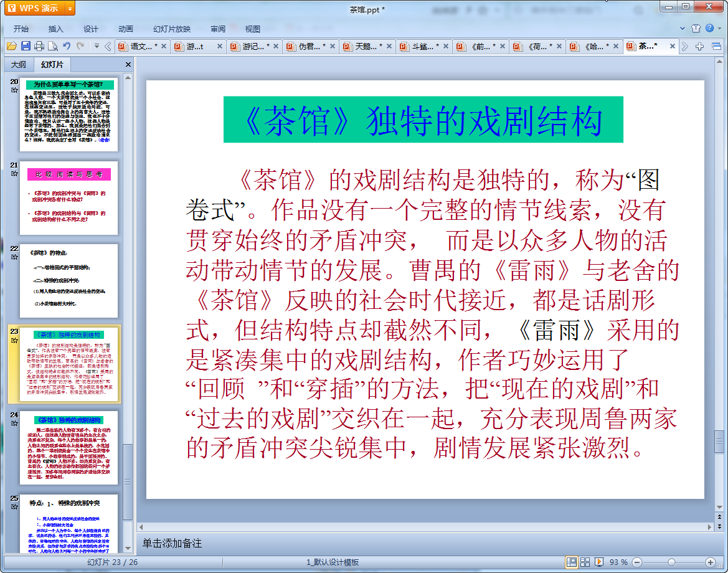This screenshot has height=573, width=728.
Task: Close the 游记... document tab
Action: (276, 46)
